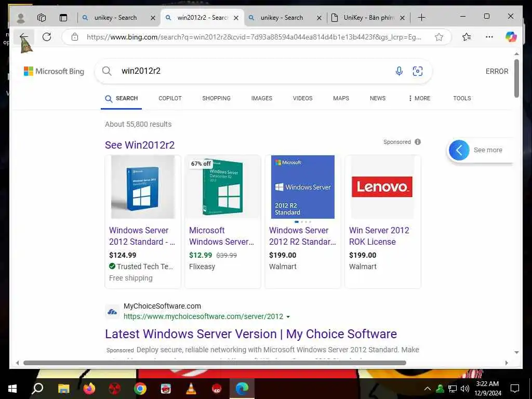Open Microsoft Windows Server Flixeasy listing
The height and width of the screenshot is (399, 532).
click(221, 236)
